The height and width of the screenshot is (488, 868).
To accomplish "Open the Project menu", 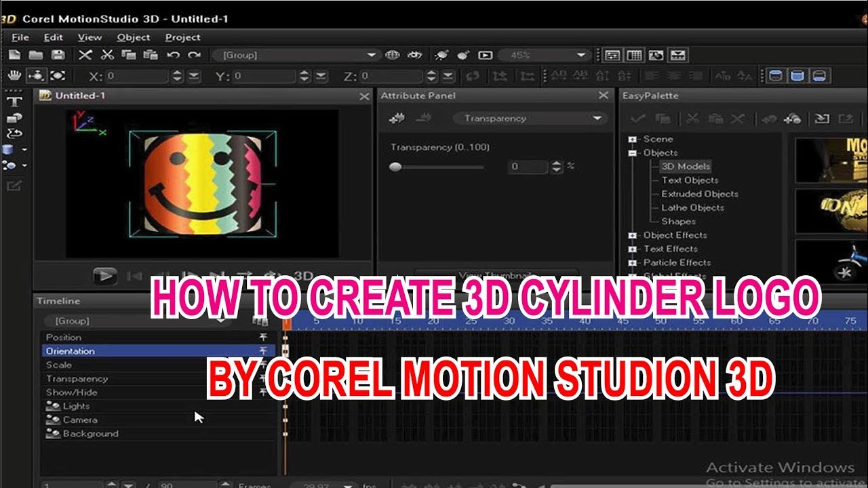I will 182,37.
